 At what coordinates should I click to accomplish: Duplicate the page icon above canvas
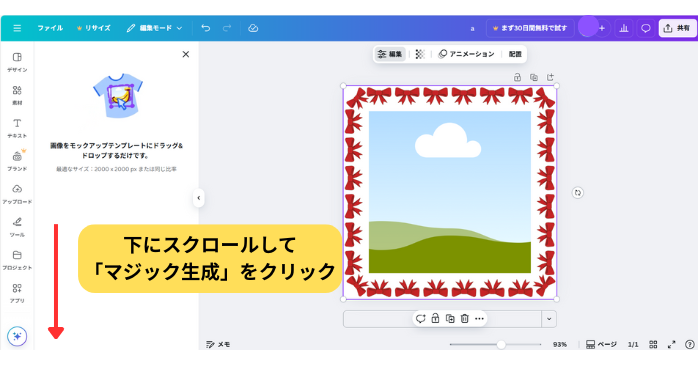[534, 77]
